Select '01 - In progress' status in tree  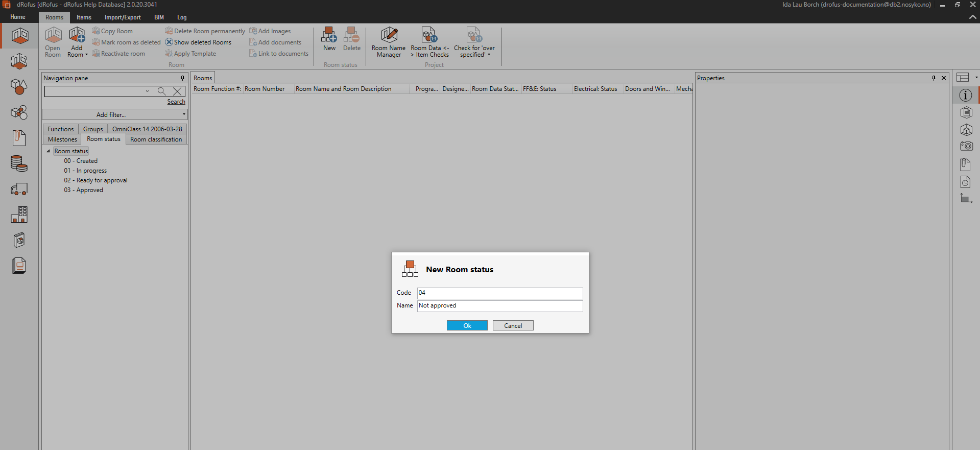coord(85,171)
